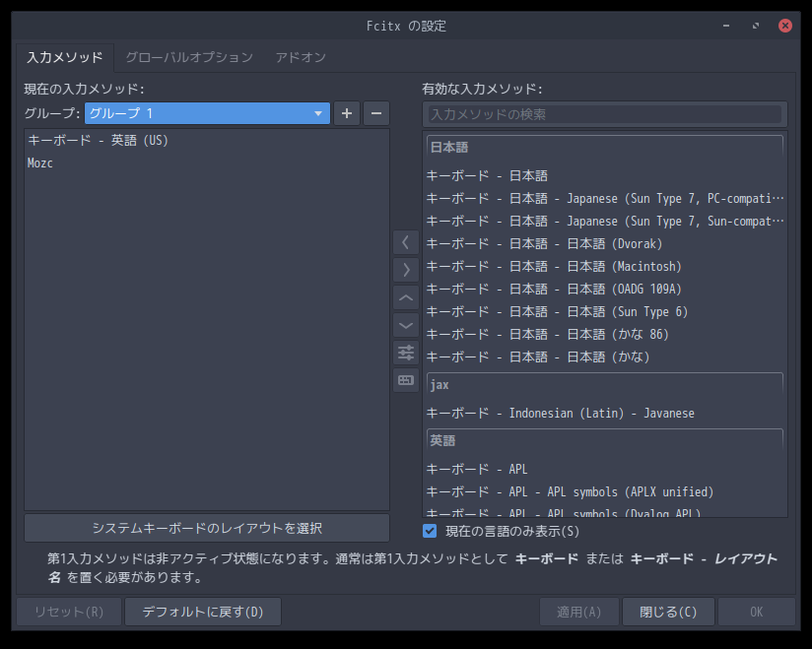Viewport: 812px width, 649px height.
Task: Click the left arrow to remove input method
Action: click(405, 241)
